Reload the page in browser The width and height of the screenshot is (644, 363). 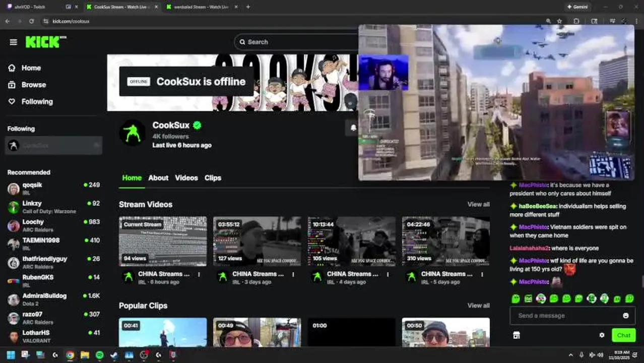[31, 21]
